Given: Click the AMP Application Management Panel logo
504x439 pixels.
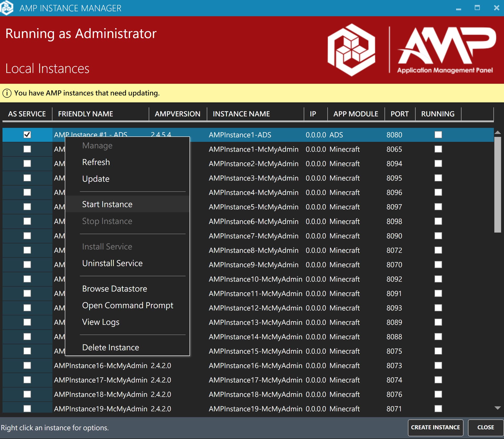Looking at the screenshot, I should click(412, 50).
